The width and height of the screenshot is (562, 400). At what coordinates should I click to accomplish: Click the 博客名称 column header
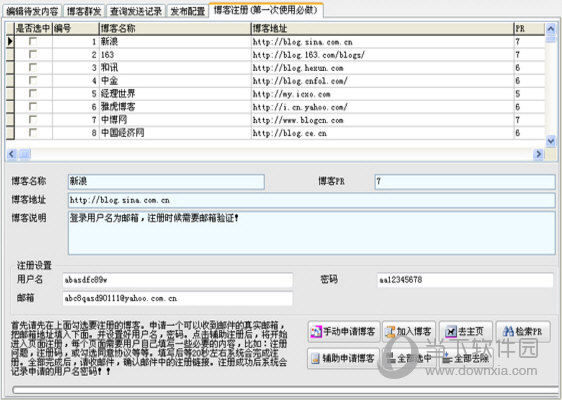click(x=175, y=28)
